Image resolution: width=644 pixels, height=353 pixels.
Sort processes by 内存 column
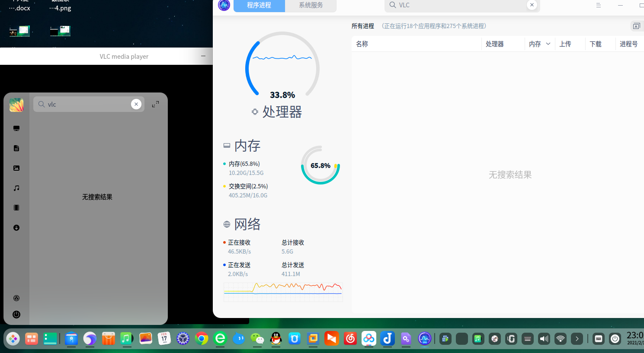pos(540,44)
